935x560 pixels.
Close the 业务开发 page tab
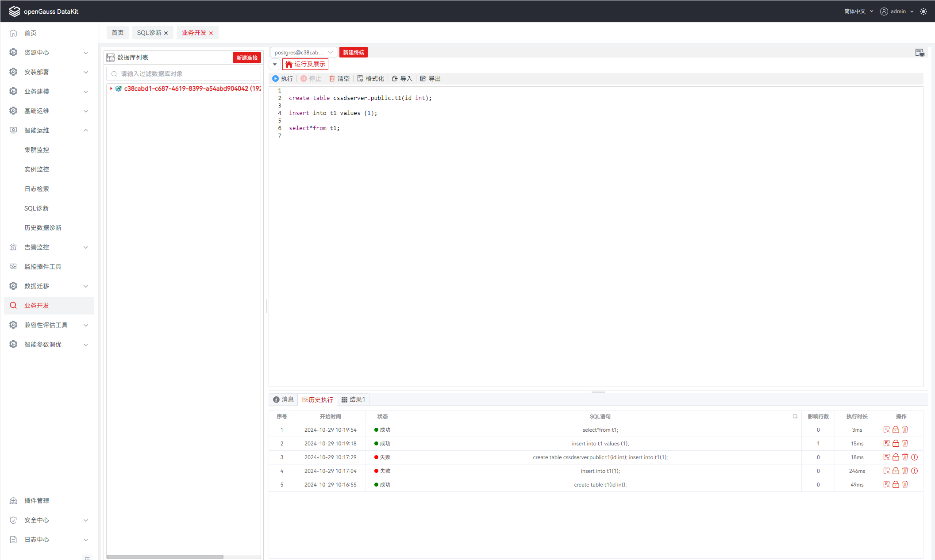(211, 33)
